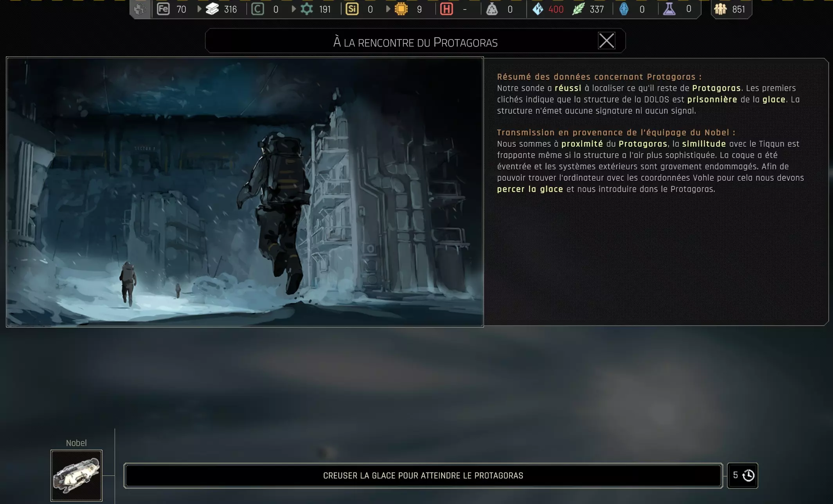
Task: Expand arrow between silicon and electronics
Action: point(388,9)
